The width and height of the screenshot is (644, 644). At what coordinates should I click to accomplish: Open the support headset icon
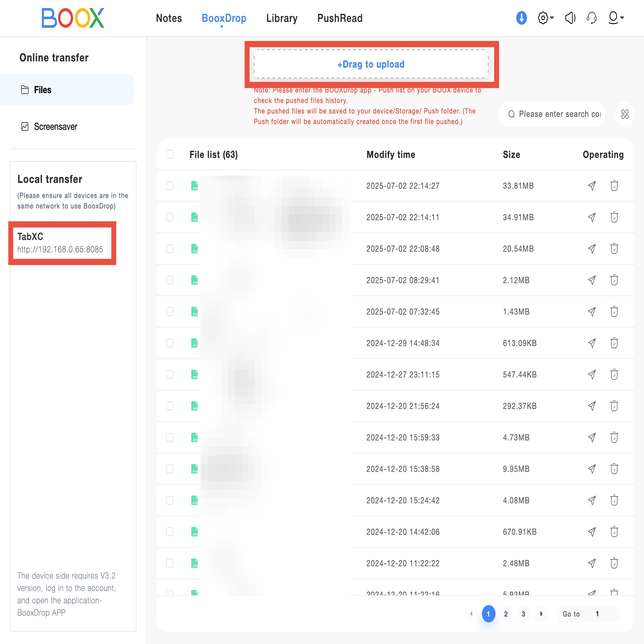592,18
